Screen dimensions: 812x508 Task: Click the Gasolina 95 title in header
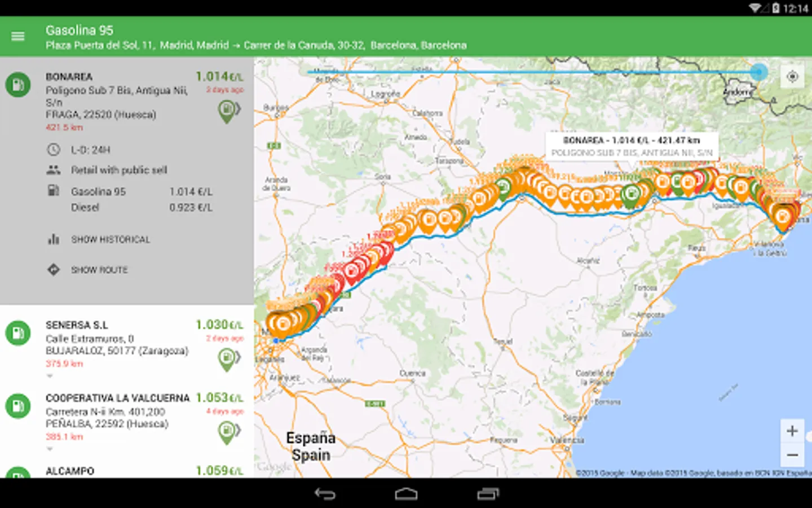(x=80, y=30)
